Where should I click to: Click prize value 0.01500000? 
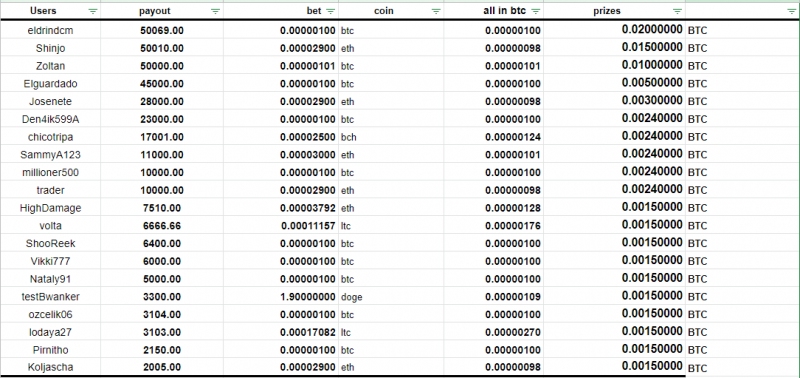pos(652,47)
